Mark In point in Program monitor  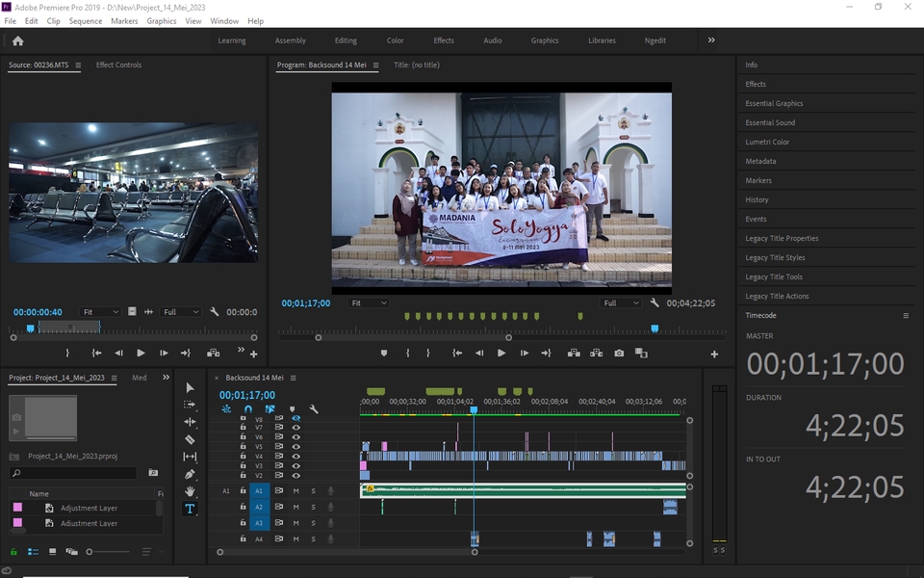click(407, 354)
